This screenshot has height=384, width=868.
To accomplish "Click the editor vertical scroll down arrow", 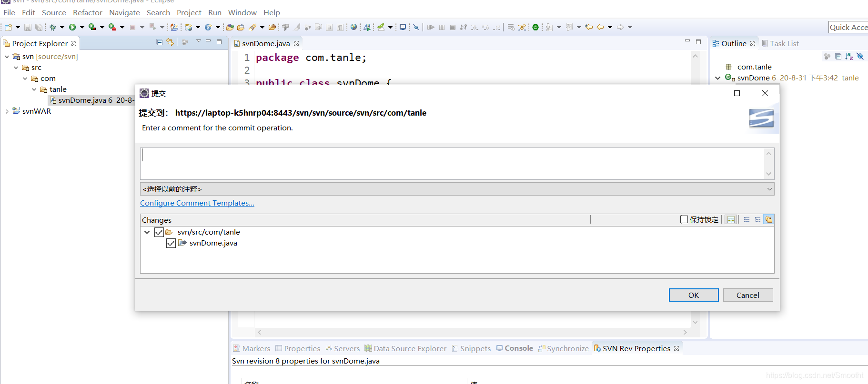I will 695,323.
